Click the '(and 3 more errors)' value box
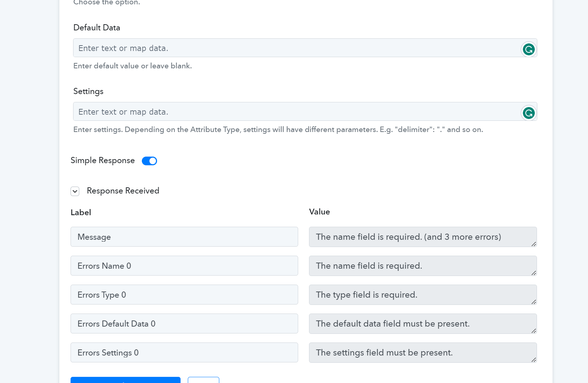This screenshot has height=383, width=588. [x=423, y=237]
